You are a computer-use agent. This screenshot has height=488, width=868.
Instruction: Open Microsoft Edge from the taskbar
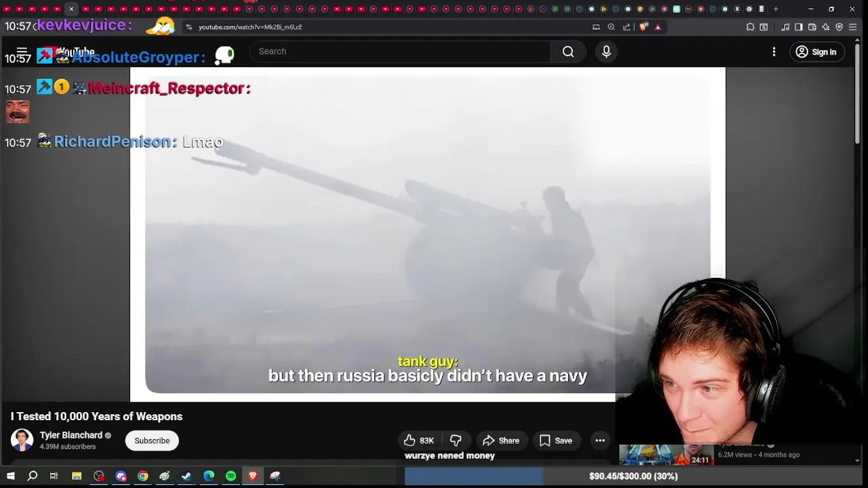(209, 476)
